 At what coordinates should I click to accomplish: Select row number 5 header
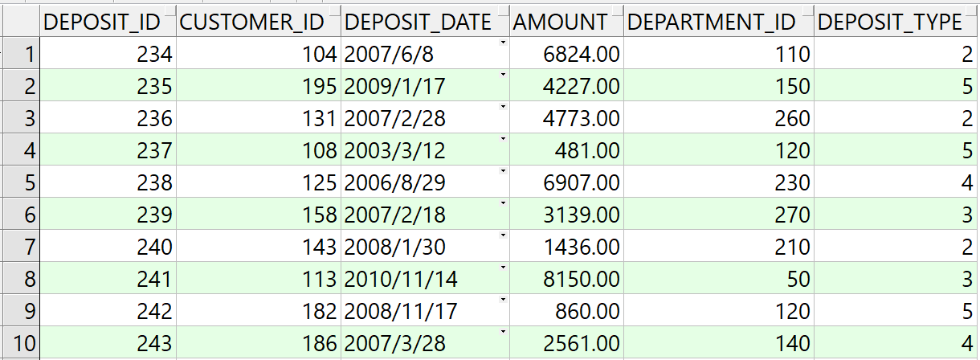[19, 183]
